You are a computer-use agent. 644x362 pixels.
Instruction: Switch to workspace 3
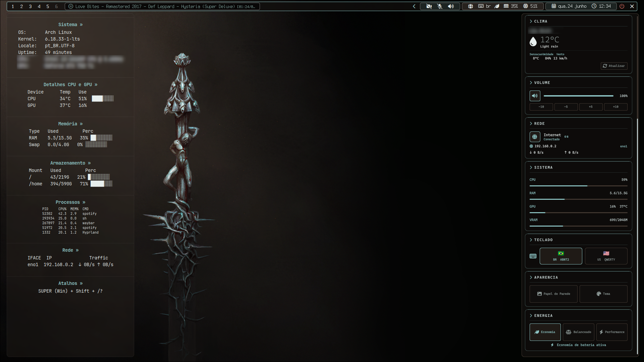(x=30, y=6)
